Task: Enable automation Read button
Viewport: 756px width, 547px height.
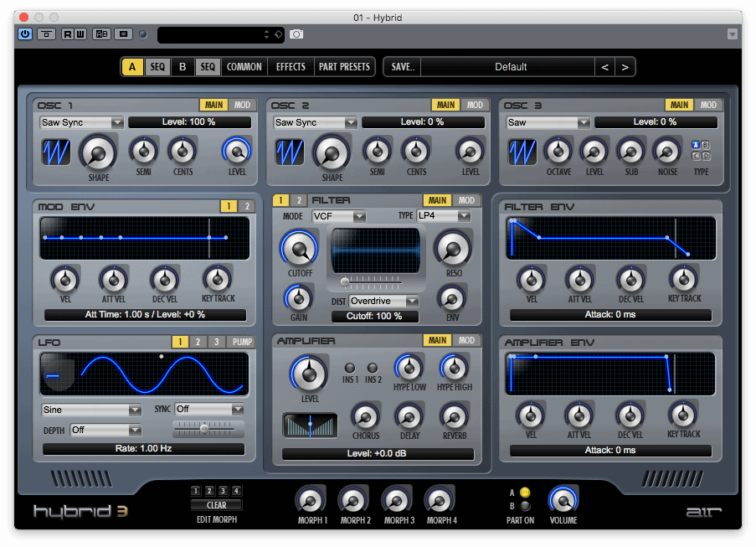Action: [68, 34]
